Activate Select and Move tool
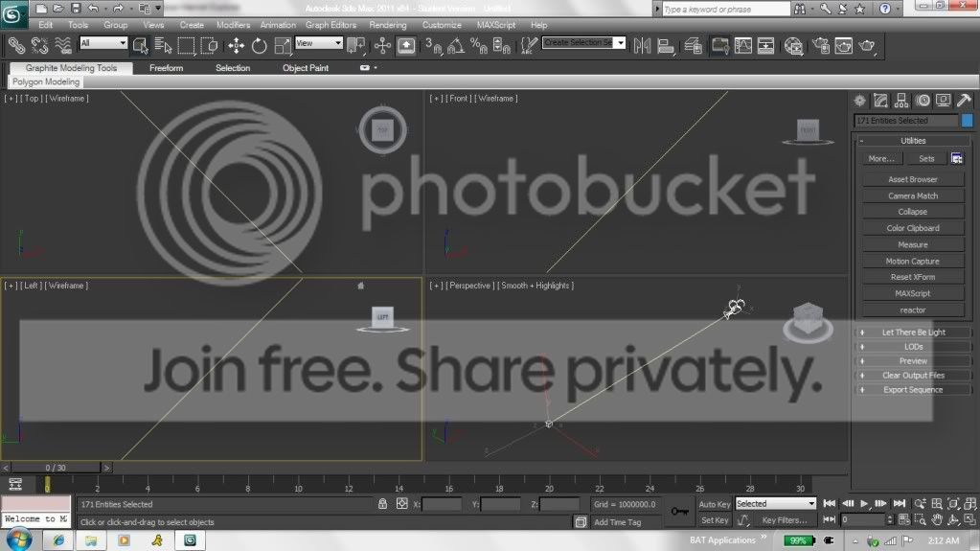The width and height of the screenshot is (980, 551). (x=237, y=46)
